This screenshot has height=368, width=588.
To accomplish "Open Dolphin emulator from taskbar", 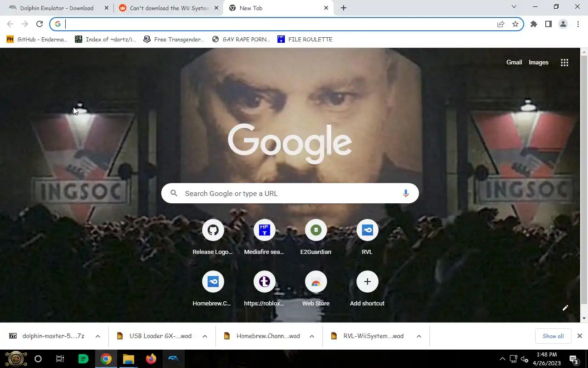I will [173, 359].
